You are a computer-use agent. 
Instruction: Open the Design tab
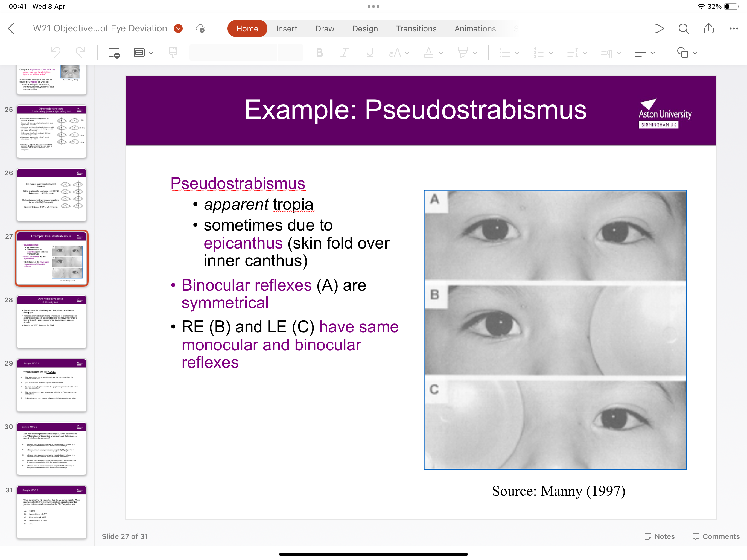(365, 28)
